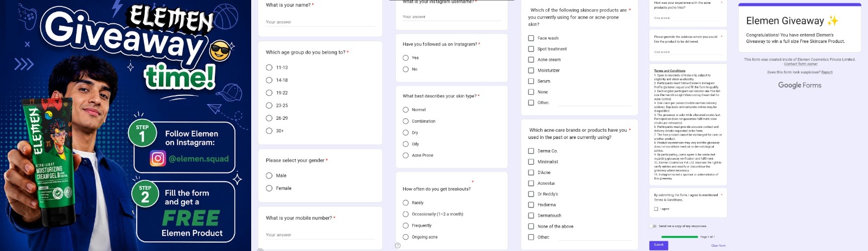Select Female as gender
868x251 pixels.
point(269,188)
